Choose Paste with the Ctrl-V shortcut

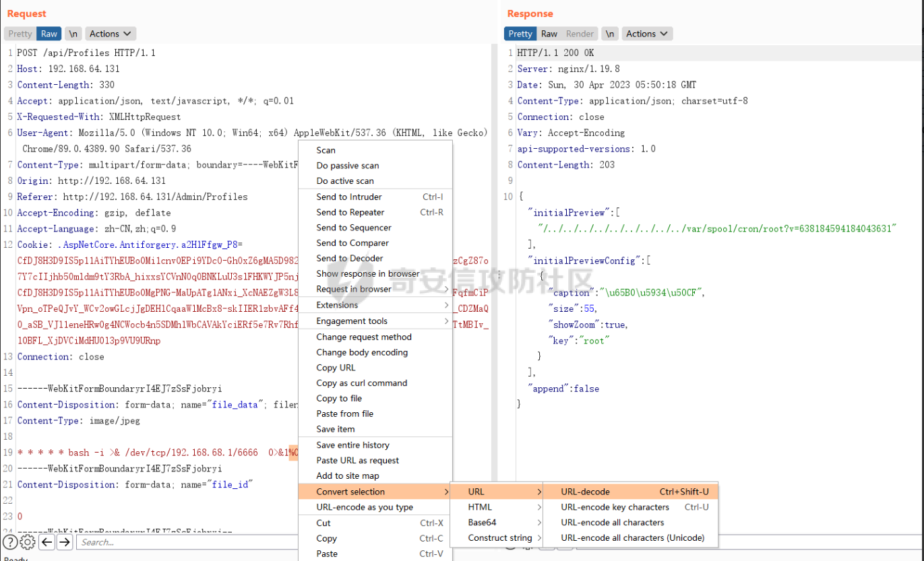[375, 554]
